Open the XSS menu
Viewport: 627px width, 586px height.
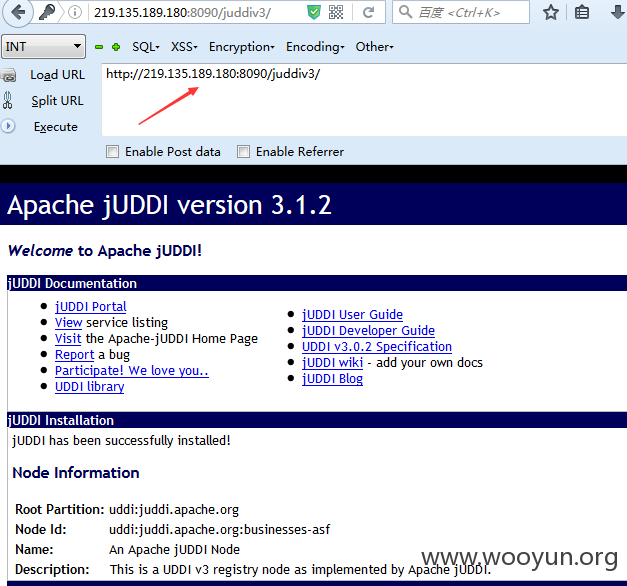184,47
